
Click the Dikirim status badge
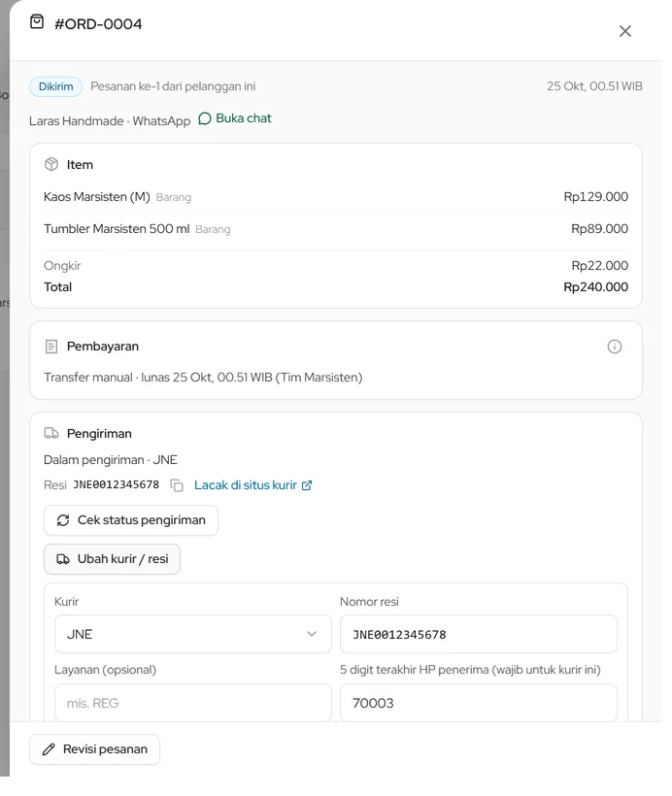tap(56, 86)
